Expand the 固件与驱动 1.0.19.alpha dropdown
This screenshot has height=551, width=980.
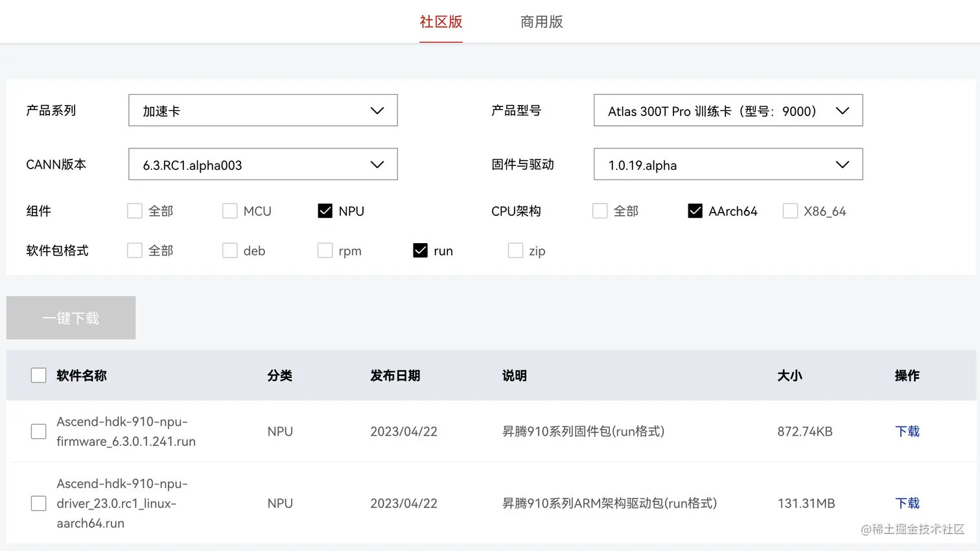(x=728, y=165)
